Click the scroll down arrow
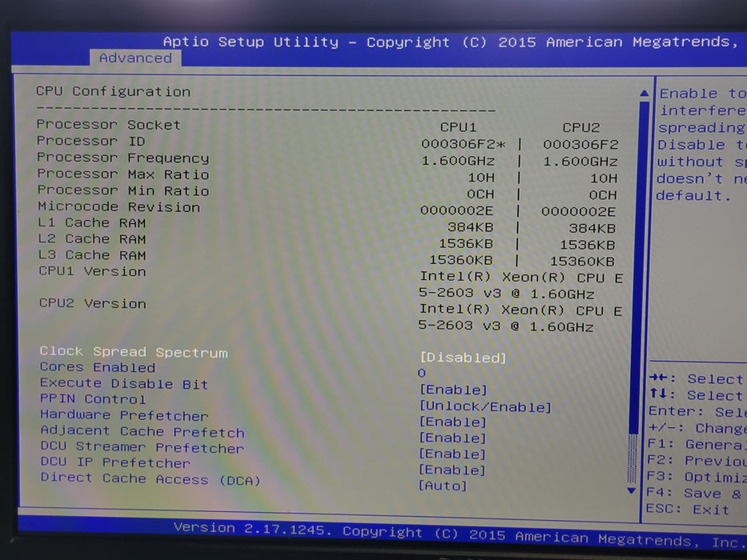 632,490
